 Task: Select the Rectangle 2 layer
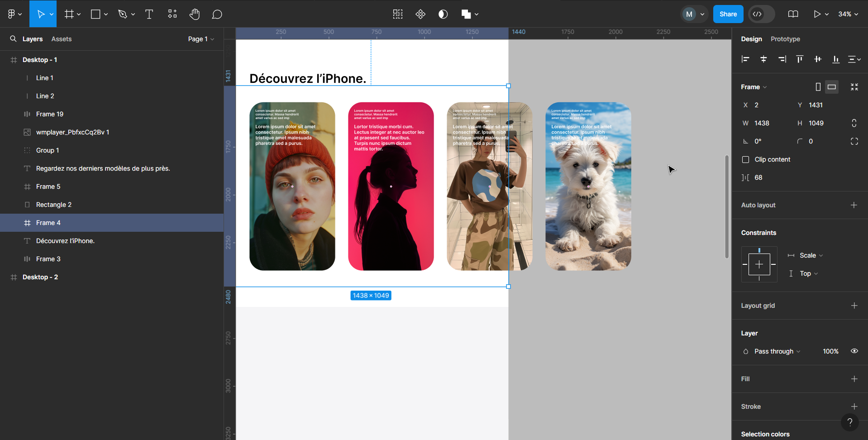click(x=112, y=205)
